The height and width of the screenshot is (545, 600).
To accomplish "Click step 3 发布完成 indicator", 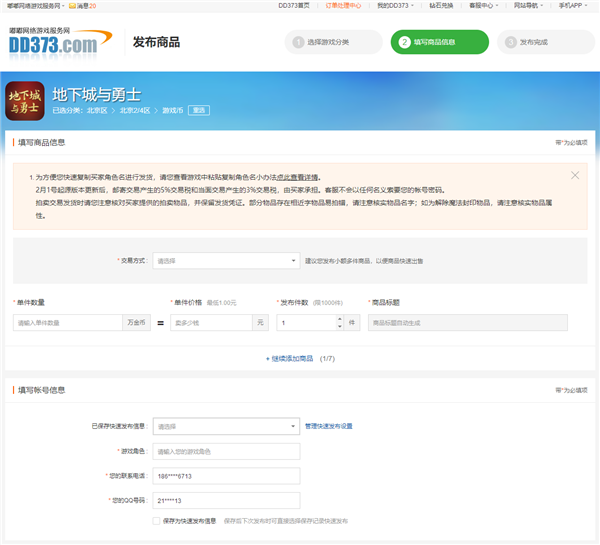I will click(546, 42).
